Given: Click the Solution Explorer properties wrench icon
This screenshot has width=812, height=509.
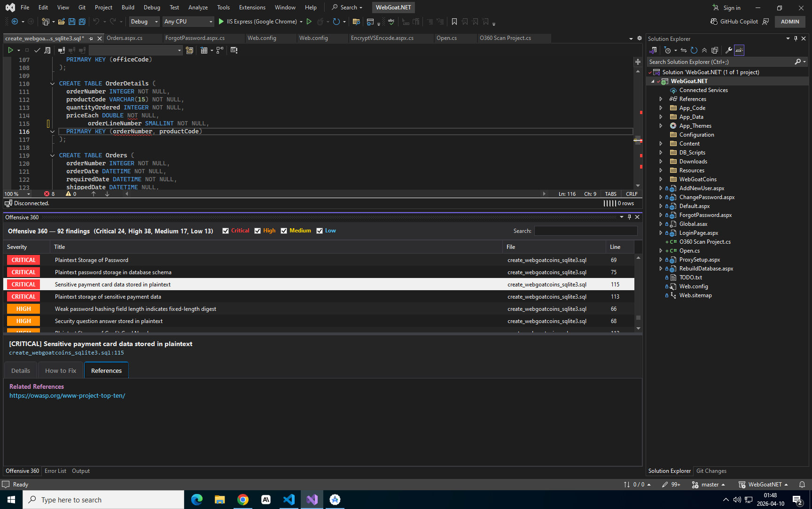Looking at the screenshot, I should coord(728,50).
